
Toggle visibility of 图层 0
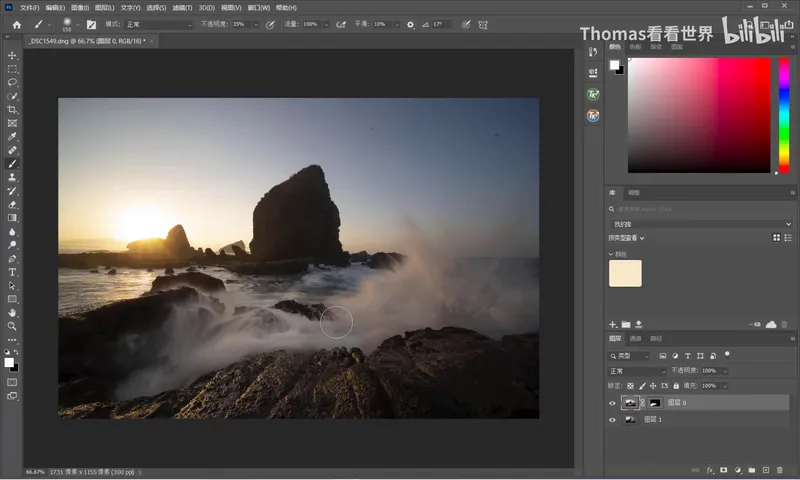point(612,403)
